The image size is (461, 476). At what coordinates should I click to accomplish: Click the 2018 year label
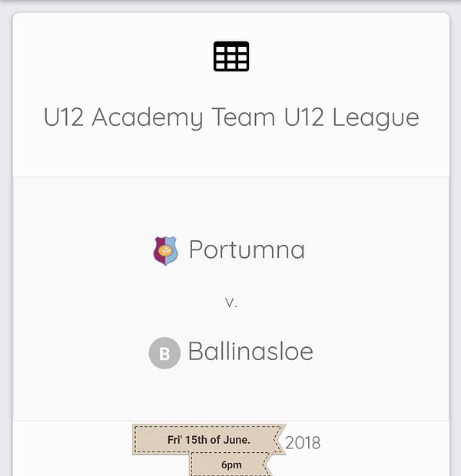[x=303, y=443]
